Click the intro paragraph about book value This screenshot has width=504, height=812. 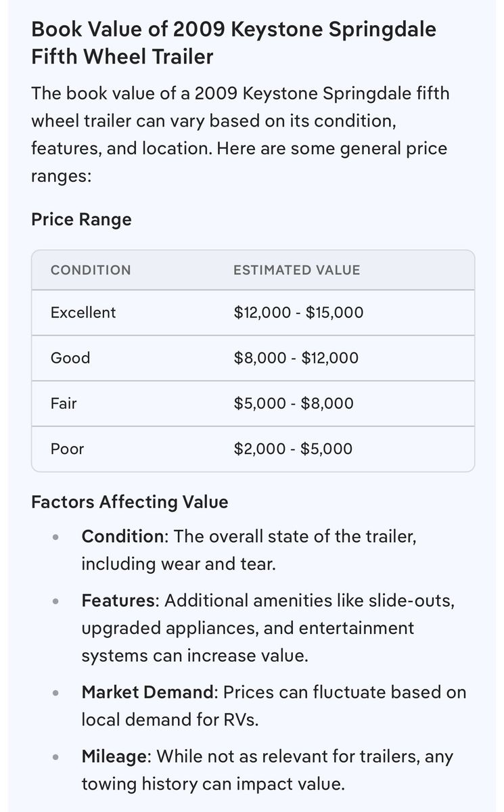point(239,135)
